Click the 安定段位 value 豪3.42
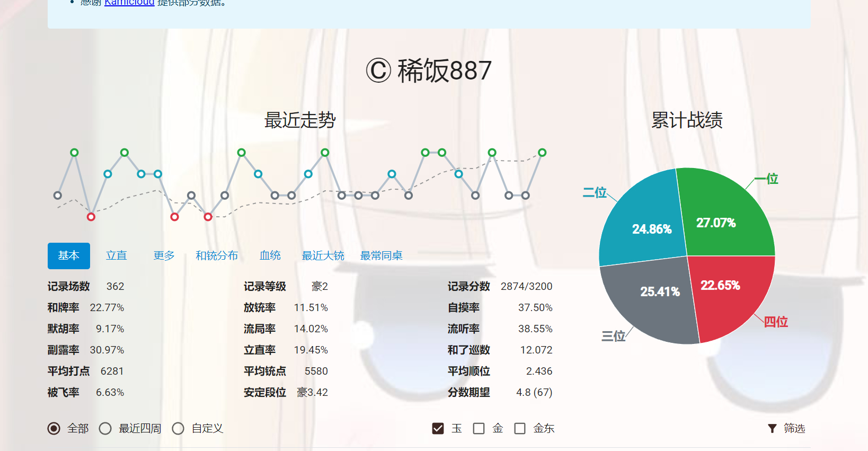Screen dimensions: 868x451 pyautogui.click(x=313, y=393)
